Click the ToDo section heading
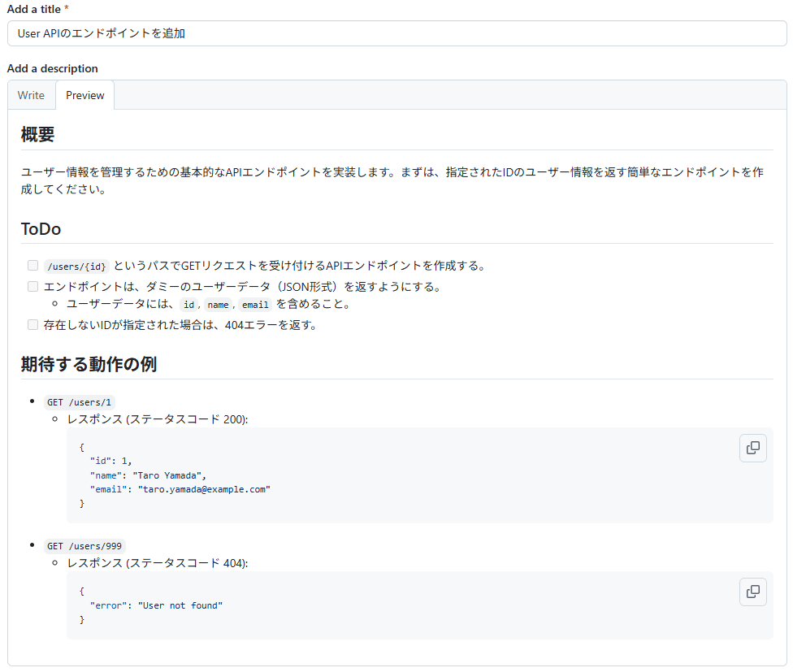 41,229
